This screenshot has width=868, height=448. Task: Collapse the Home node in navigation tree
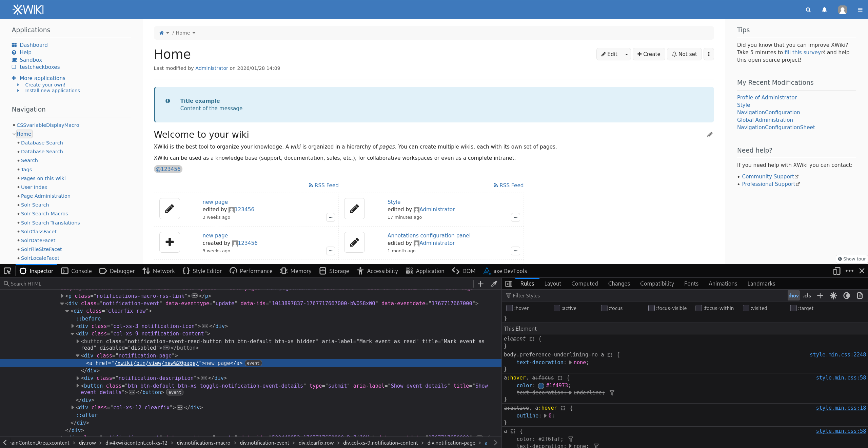[x=14, y=134]
